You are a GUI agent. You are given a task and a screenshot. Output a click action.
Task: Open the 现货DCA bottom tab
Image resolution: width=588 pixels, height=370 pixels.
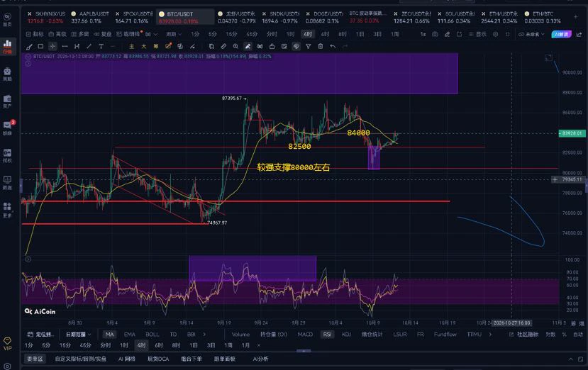click(158, 359)
